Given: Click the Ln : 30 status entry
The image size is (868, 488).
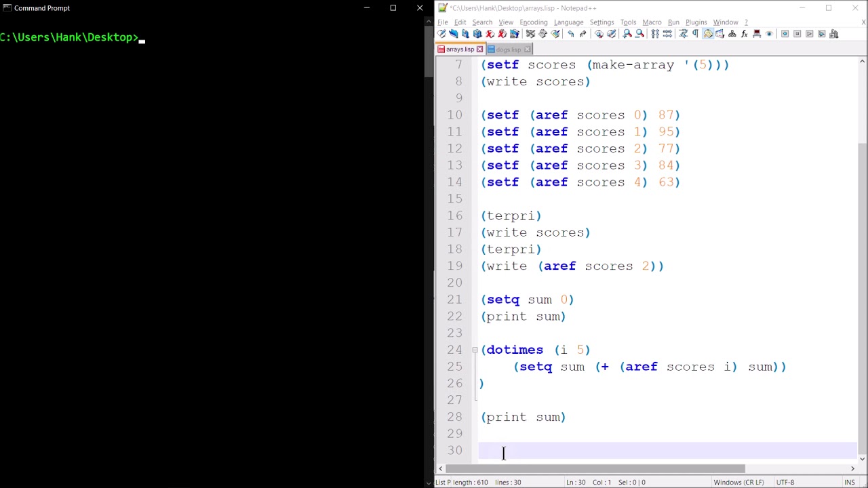Looking at the screenshot, I should click(576, 483).
